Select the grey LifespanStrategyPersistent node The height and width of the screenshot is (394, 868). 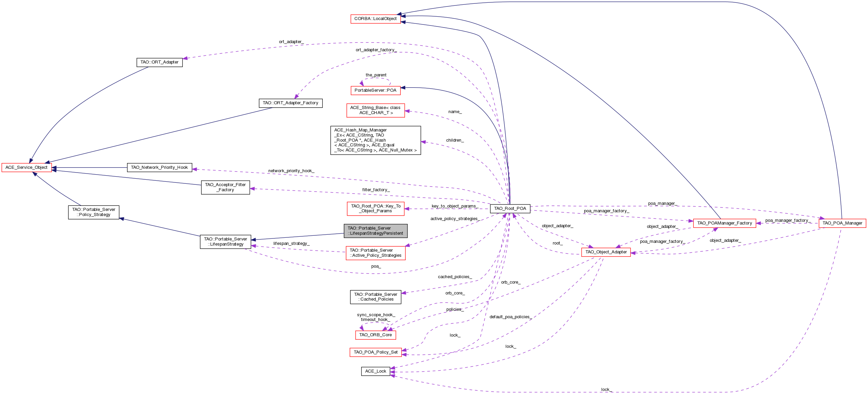pos(375,231)
